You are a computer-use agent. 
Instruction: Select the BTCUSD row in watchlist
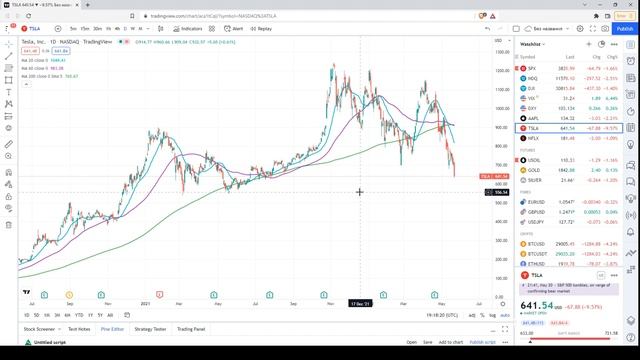pos(569,244)
